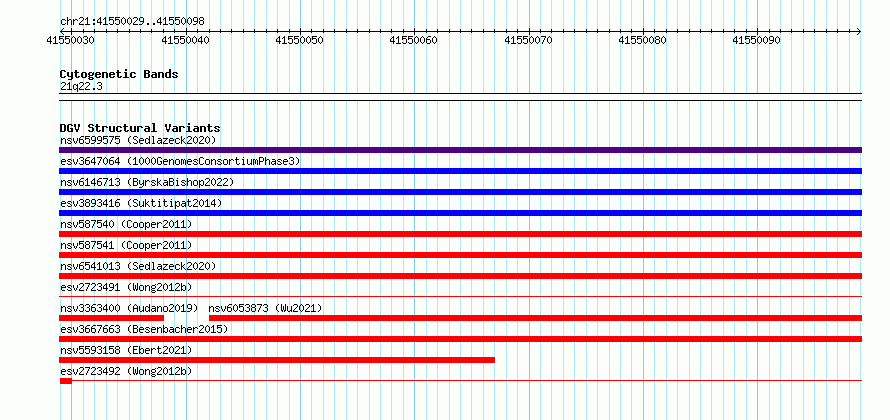
Task: Click label nsv6146713 (ByrskaBishop2022)
Action: pos(147,182)
